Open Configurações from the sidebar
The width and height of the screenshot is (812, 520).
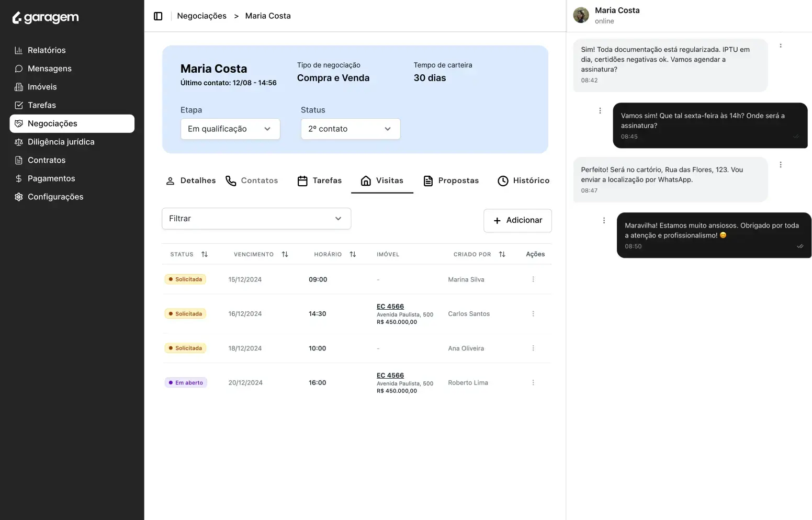[55, 196]
